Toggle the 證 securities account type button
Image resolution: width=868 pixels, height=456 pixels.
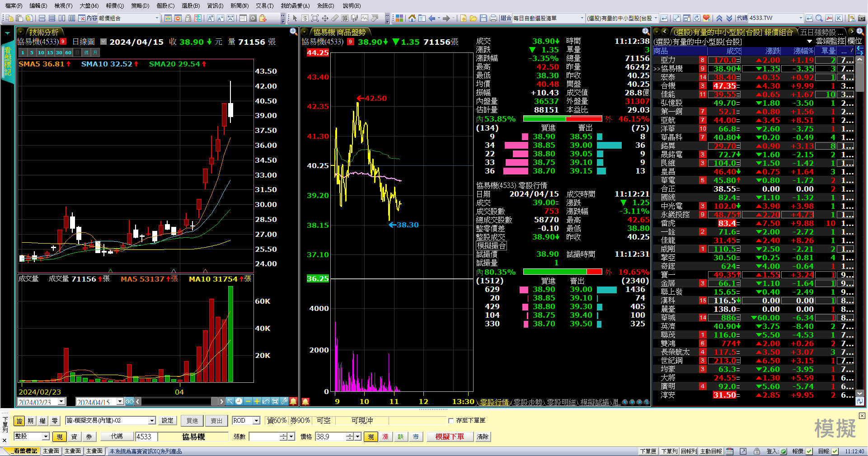tap(19, 421)
